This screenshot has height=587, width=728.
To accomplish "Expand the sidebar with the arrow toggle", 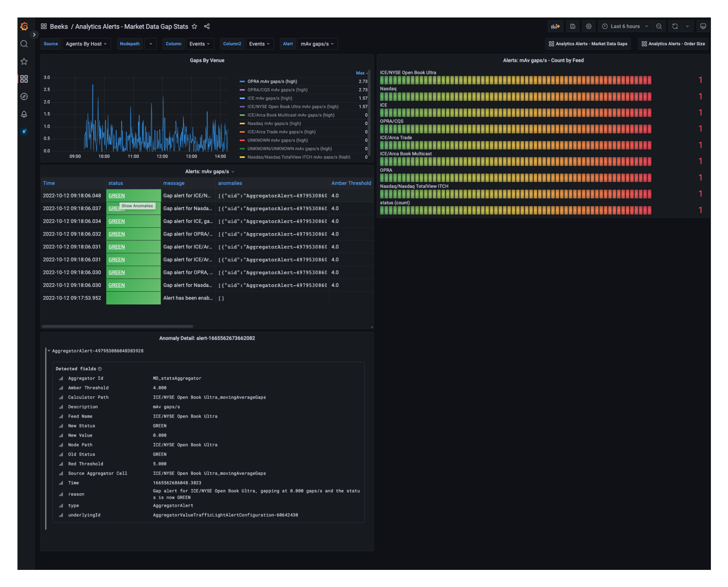I will 34,35.
